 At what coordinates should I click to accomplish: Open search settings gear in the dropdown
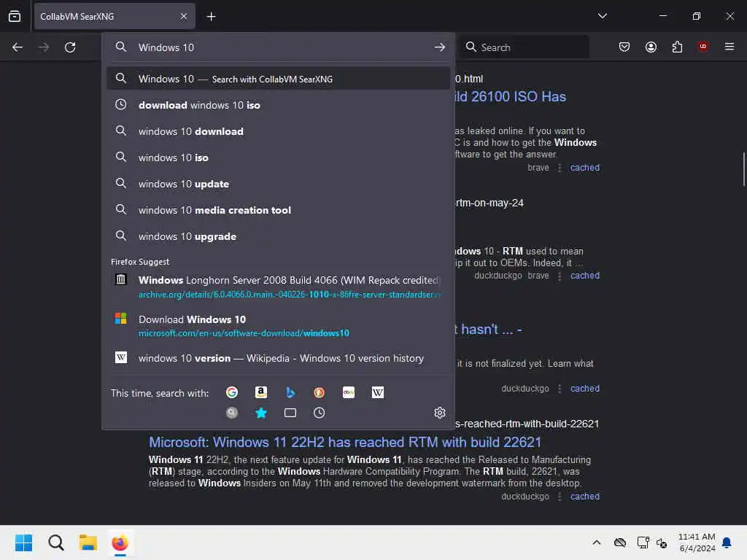pyautogui.click(x=440, y=413)
